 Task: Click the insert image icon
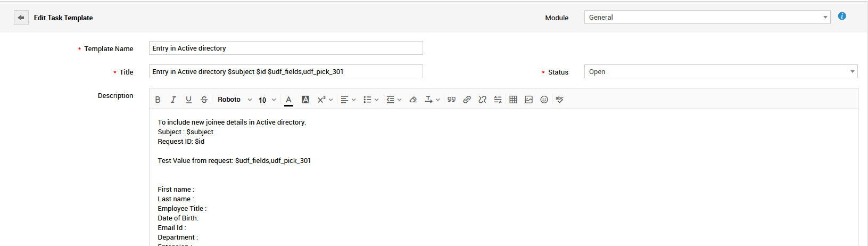click(528, 100)
